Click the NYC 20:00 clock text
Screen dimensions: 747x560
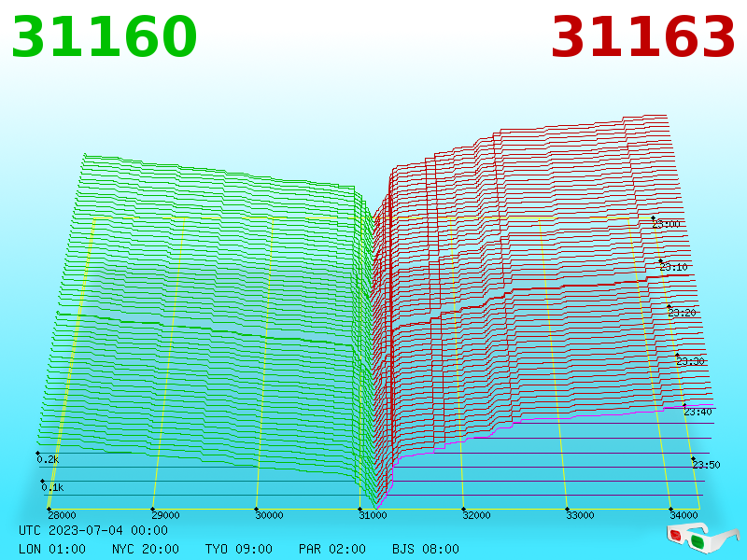(x=146, y=549)
